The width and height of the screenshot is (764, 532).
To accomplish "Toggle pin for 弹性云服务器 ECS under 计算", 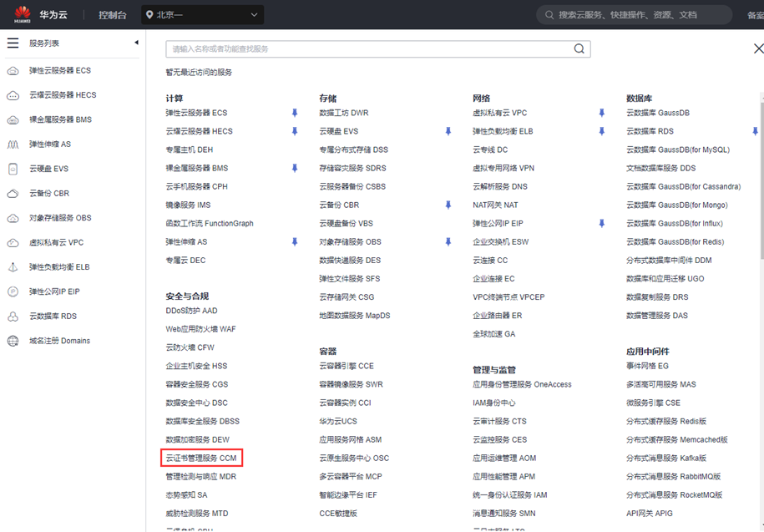I will point(294,113).
